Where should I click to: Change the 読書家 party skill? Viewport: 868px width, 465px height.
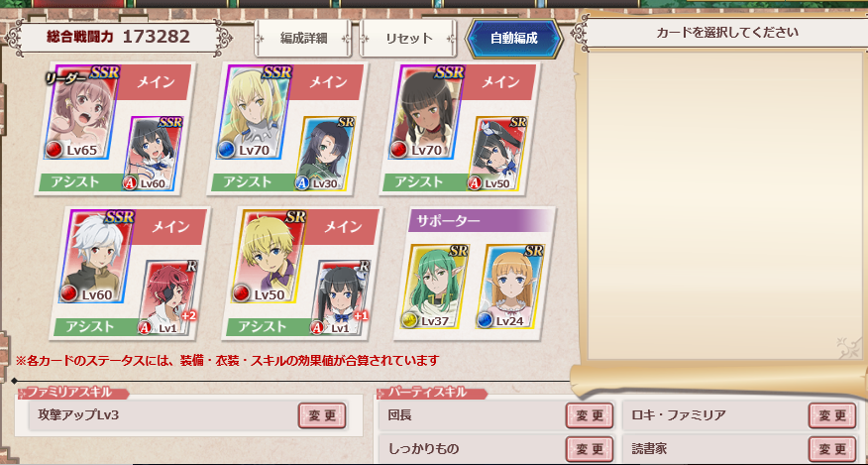[x=832, y=448]
